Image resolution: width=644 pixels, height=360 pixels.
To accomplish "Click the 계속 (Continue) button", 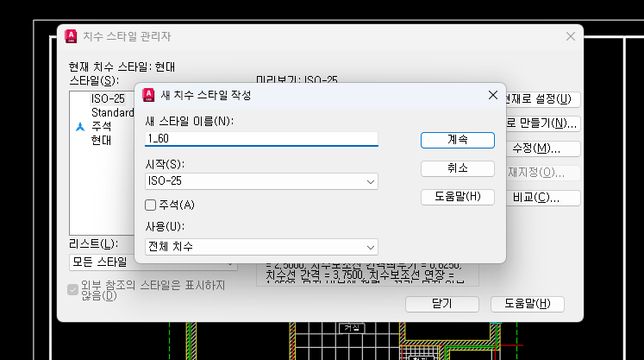I will click(458, 140).
